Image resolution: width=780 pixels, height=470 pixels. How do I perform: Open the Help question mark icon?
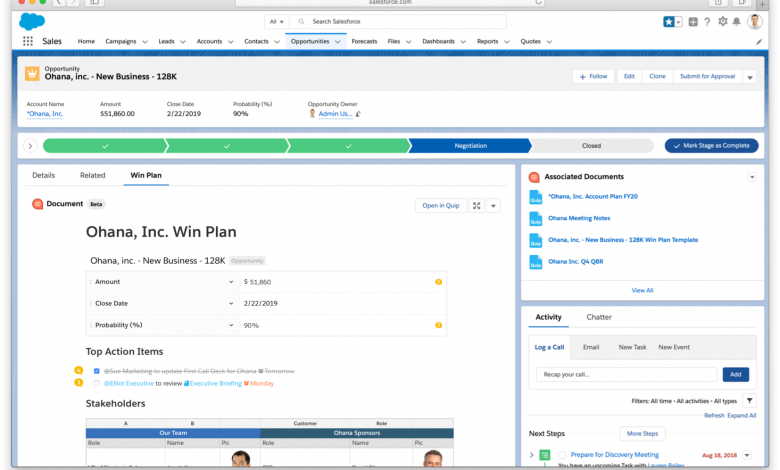click(707, 22)
